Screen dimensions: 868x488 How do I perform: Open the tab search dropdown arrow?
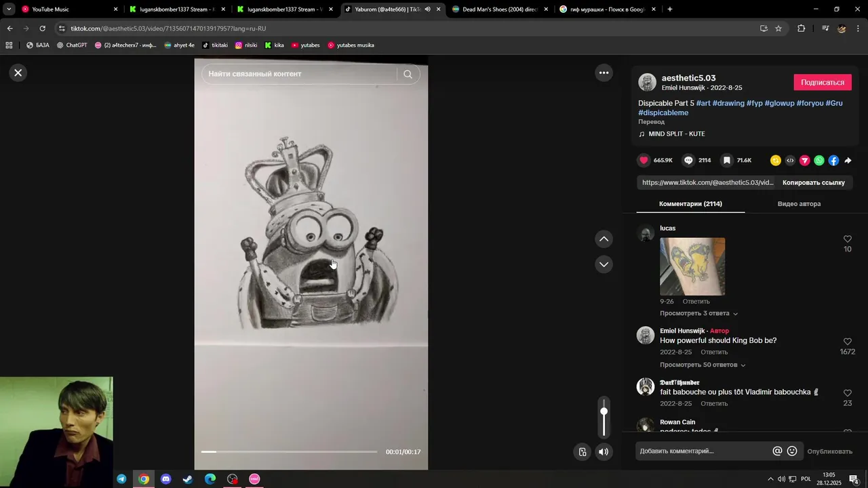tap(9, 9)
